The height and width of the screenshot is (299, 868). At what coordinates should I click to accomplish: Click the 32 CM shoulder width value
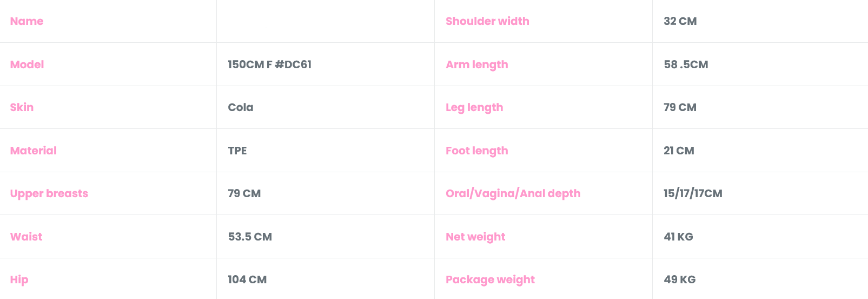[680, 21]
